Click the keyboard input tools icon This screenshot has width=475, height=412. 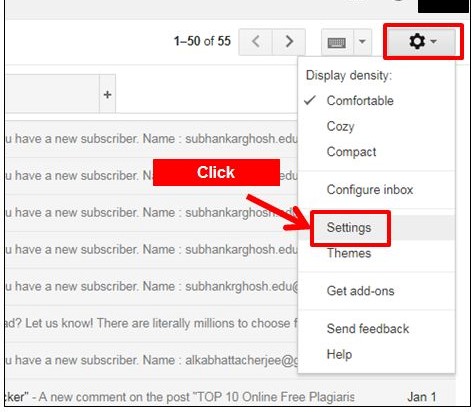337,42
